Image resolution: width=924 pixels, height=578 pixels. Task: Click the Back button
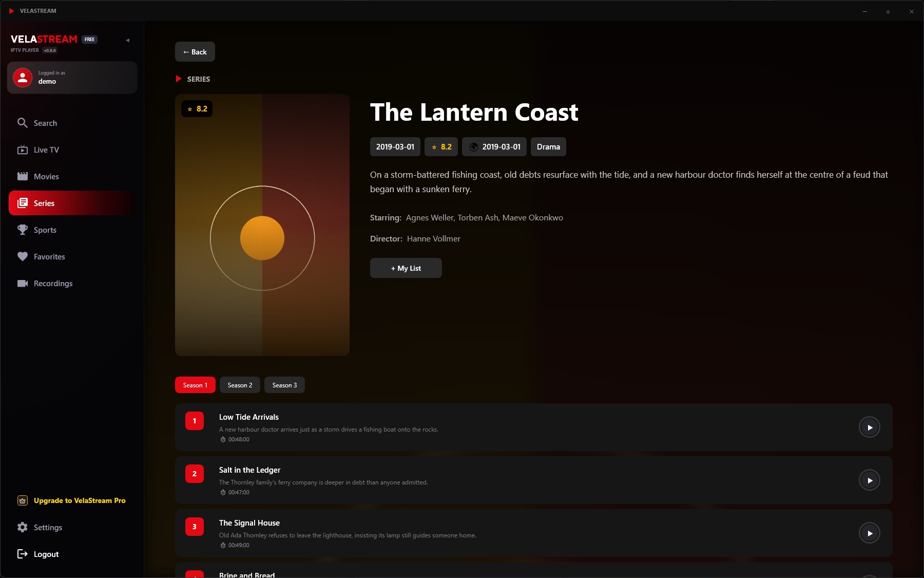point(195,52)
